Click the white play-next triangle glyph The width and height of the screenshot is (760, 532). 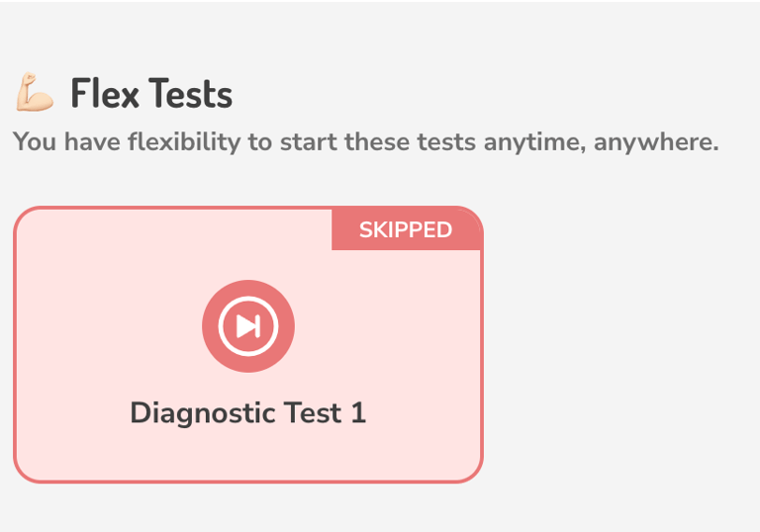coord(245,326)
